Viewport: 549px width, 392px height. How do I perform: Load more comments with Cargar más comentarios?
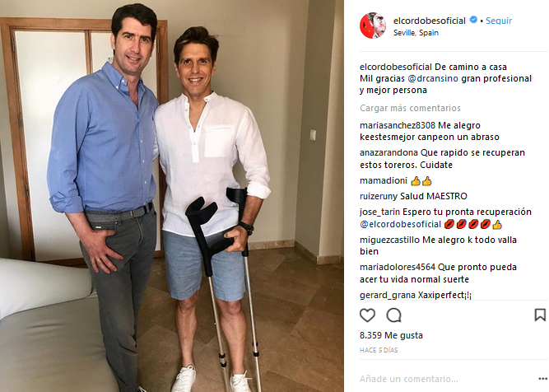410,108
